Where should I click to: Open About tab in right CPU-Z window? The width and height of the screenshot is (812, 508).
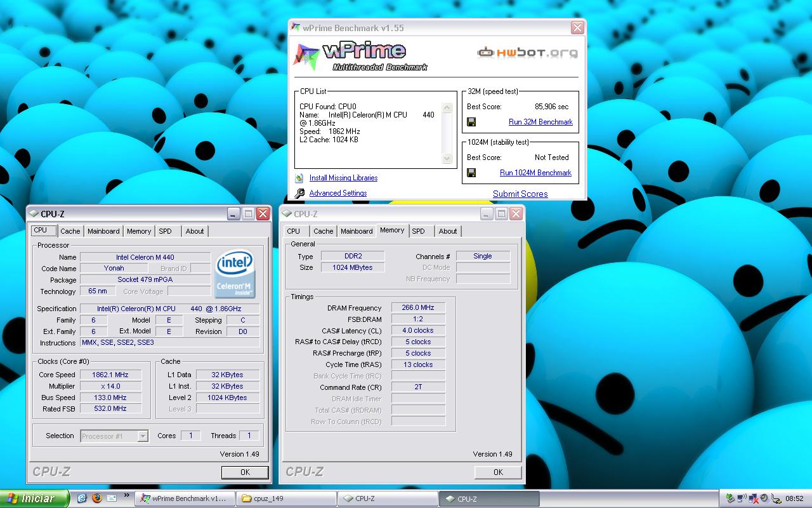point(448,231)
